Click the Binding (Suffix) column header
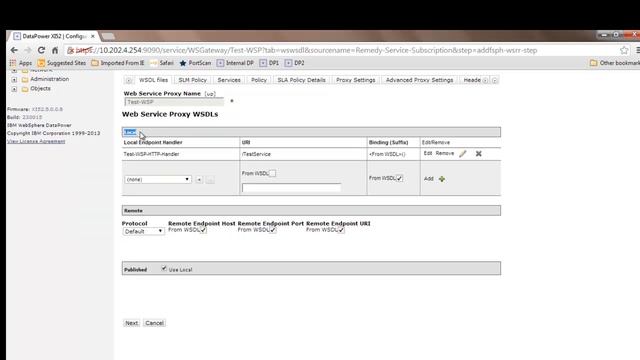The width and height of the screenshot is (640, 360). click(389, 142)
